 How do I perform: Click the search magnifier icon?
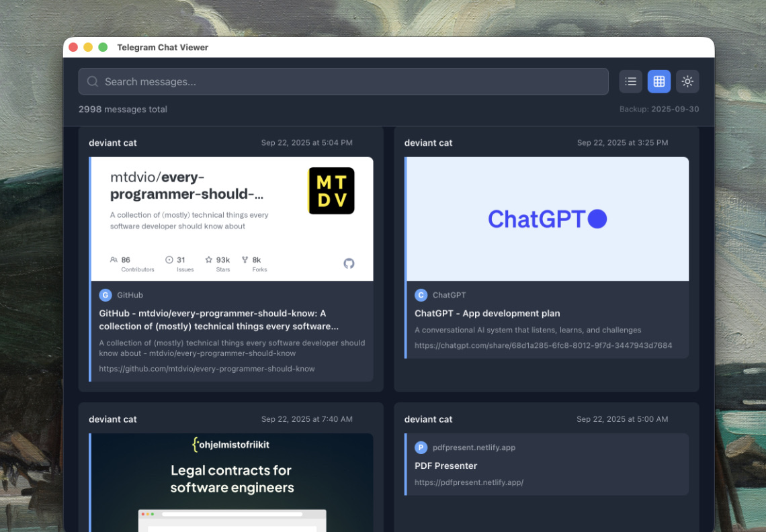click(93, 81)
